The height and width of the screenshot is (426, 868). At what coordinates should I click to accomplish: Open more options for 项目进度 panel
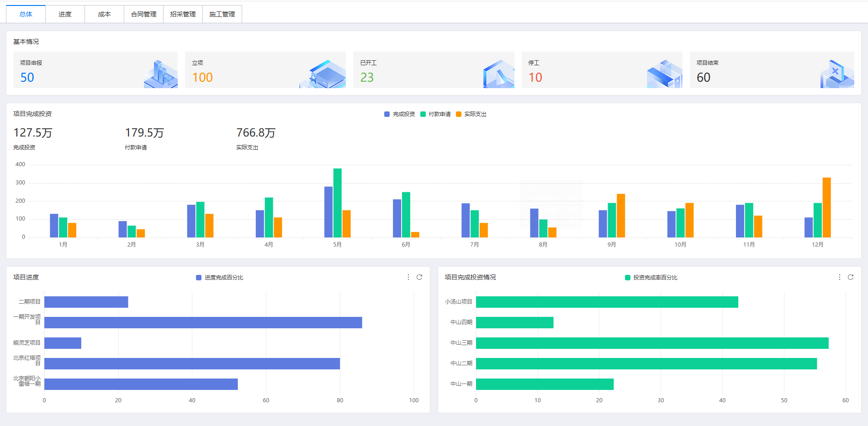coord(408,277)
